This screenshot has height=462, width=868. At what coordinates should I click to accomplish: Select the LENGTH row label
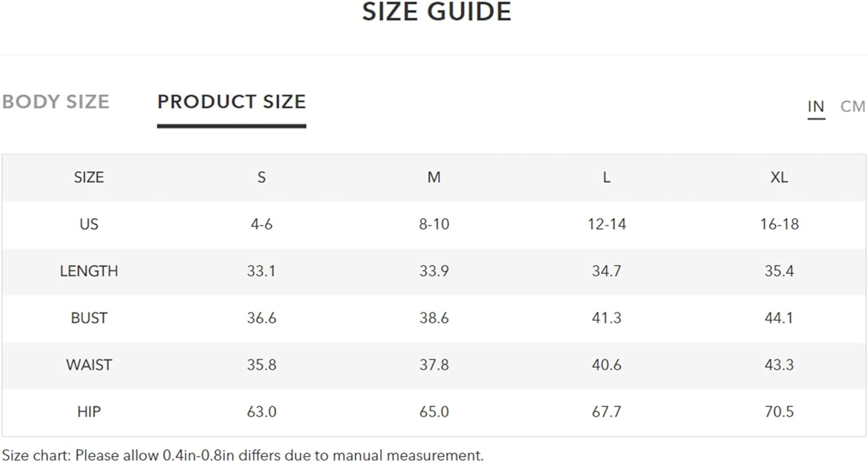(89, 271)
